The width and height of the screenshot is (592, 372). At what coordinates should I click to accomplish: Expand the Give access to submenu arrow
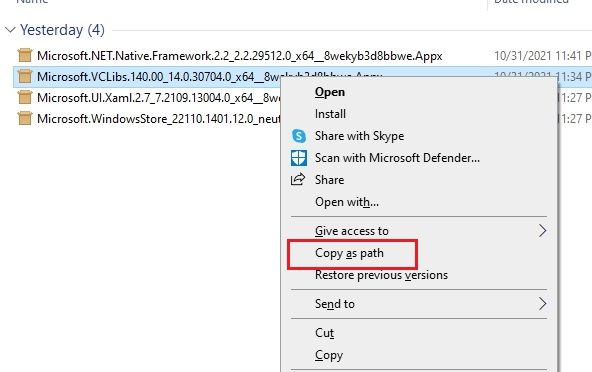542,231
